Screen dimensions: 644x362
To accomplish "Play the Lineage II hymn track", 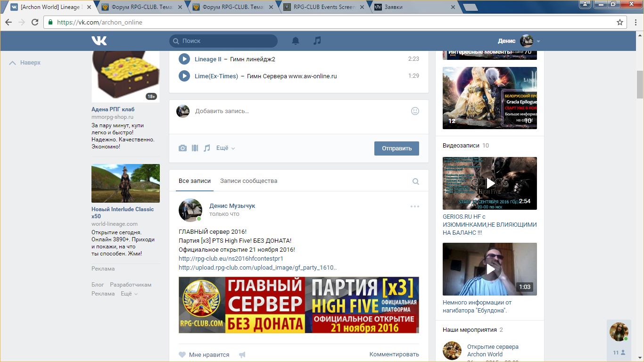I will [184, 59].
